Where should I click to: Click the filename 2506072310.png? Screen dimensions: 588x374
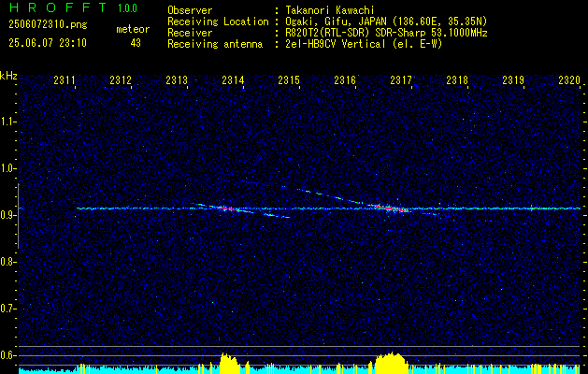click(48, 25)
